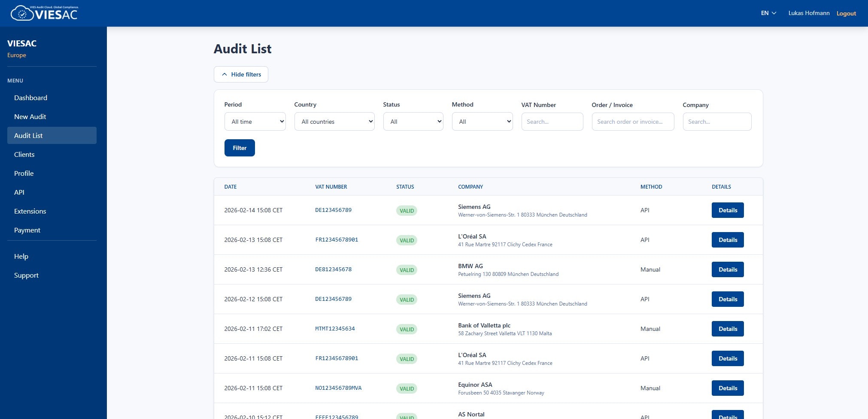Select the Audit List menu item
Viewport: 868px width, 419px height.
[28, 135]
